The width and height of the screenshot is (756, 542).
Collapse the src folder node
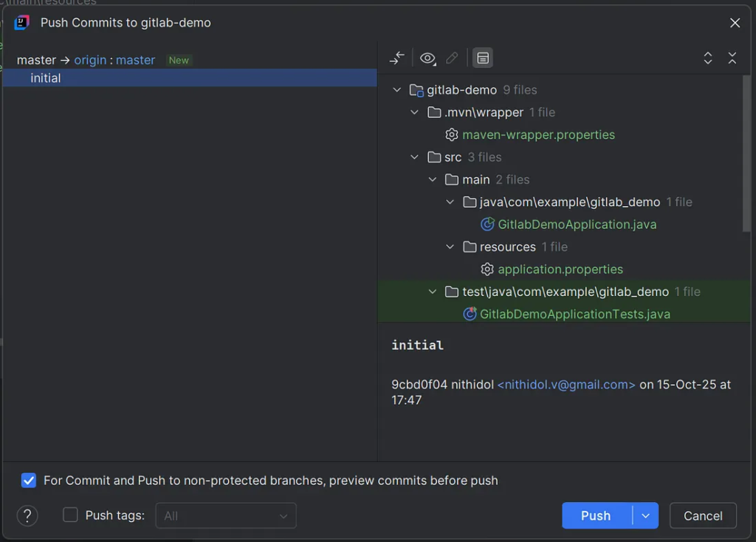coord(415,157)
